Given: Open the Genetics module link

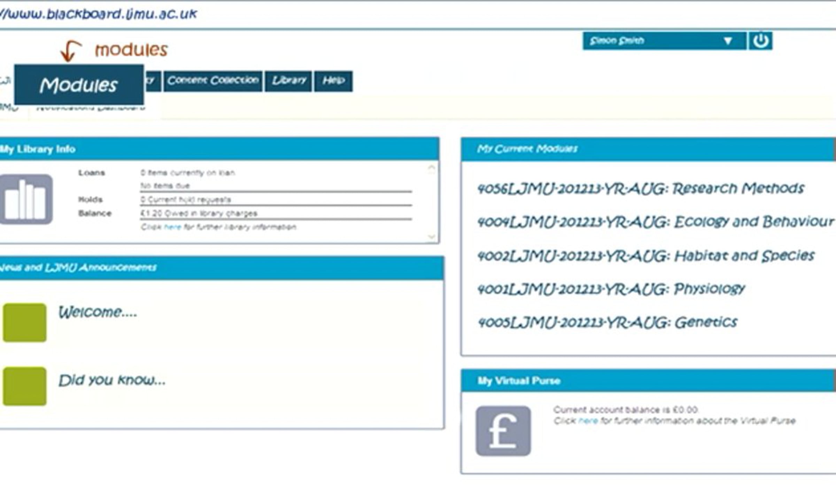Looking at the screenshot, I should [607, 323].
